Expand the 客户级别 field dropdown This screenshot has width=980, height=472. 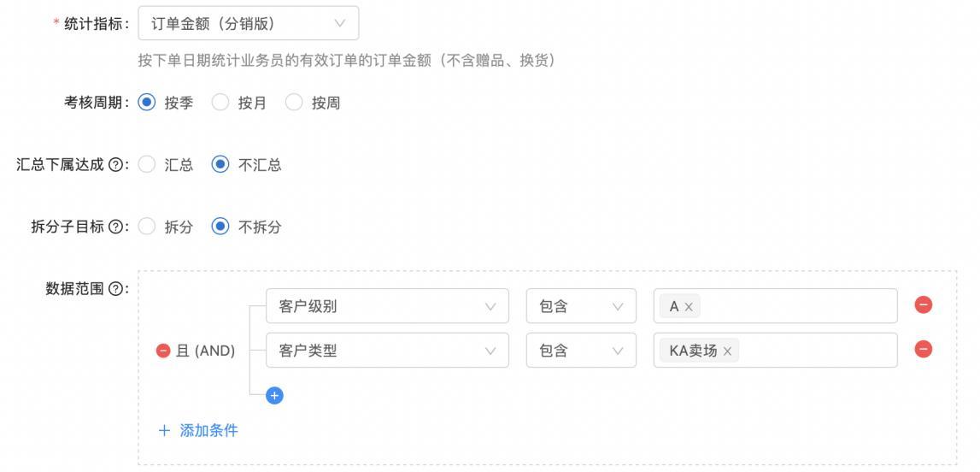click(x=387, y=306)
